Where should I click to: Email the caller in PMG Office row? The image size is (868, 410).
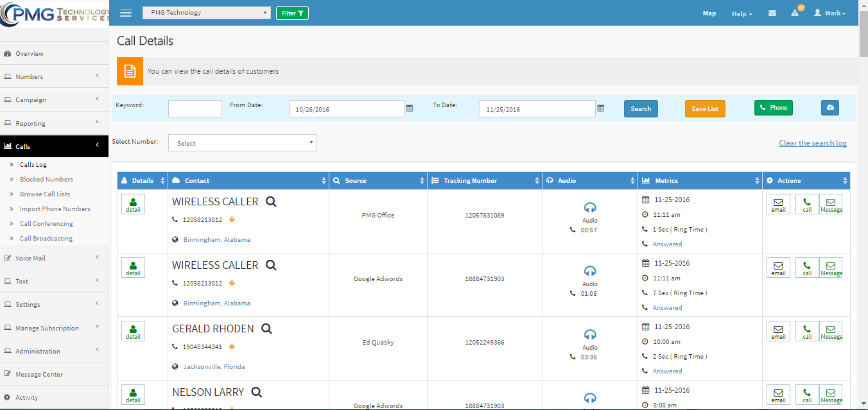pyautogui.click(x=778, y=204)
